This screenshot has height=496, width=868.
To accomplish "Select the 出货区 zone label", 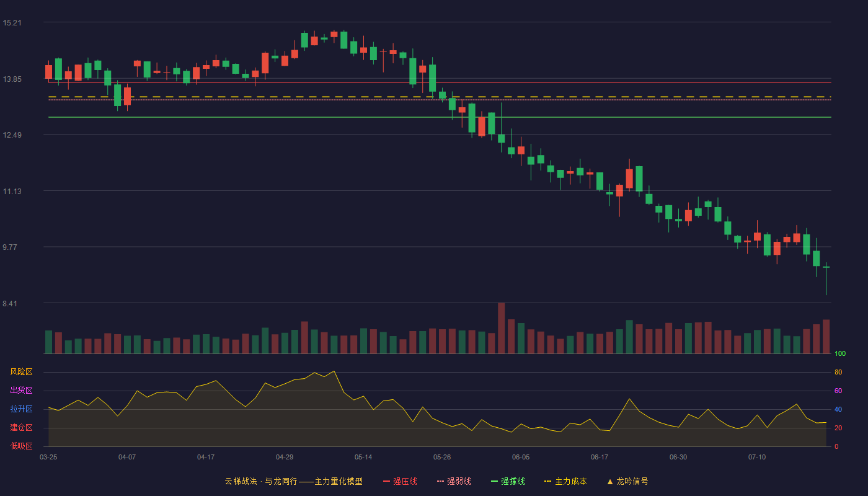I will (21, 391).
